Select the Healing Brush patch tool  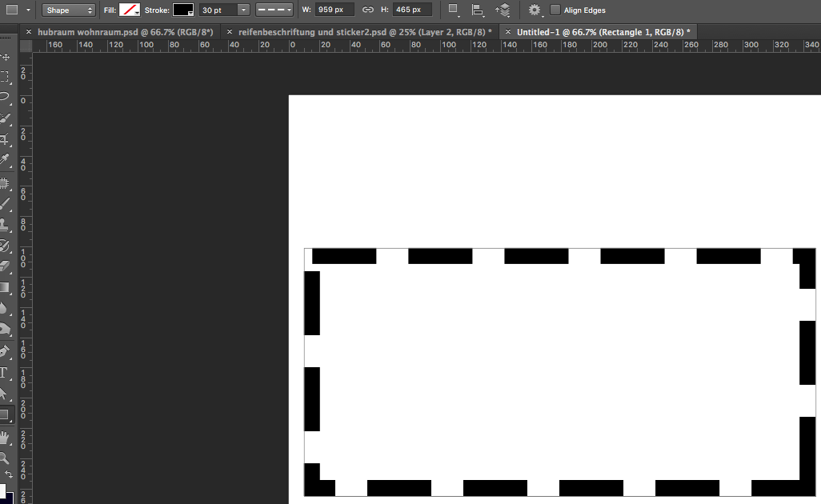pyautogui.click(x=5, y=183)
